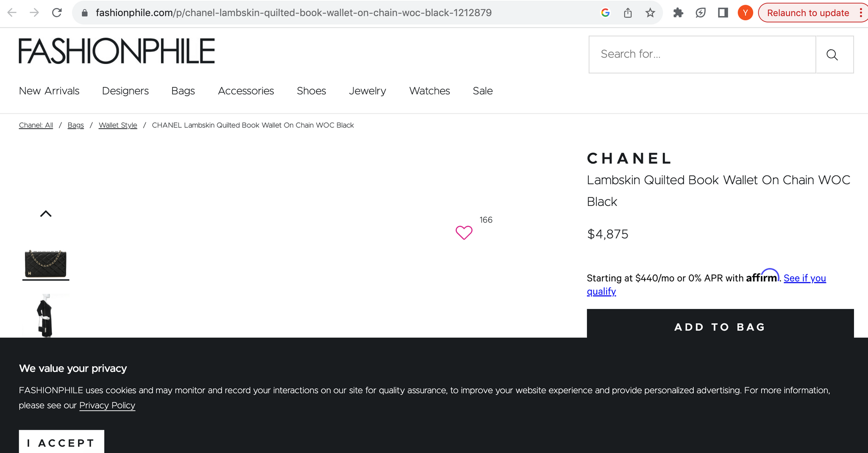Open the Bags navigation menu
Viewport: 868px width, 453px height.
tap(183, 91)
